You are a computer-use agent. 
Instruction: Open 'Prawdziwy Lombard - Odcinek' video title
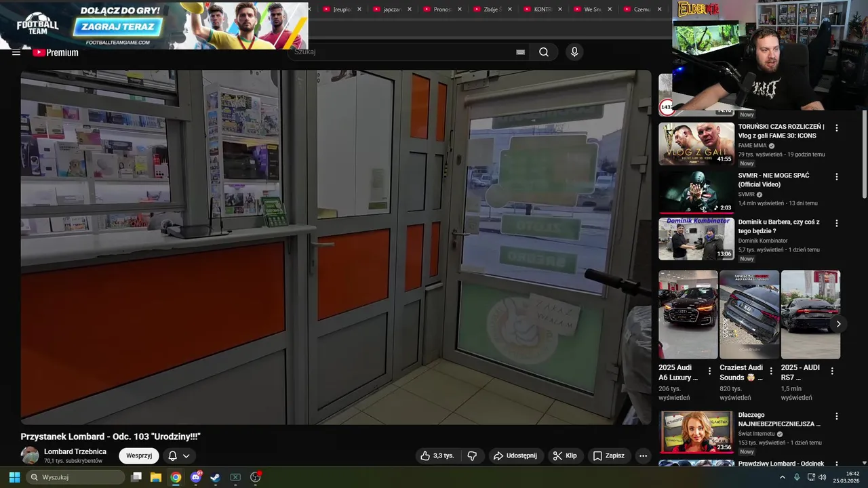pyautogui.click(x=781, y=464)
